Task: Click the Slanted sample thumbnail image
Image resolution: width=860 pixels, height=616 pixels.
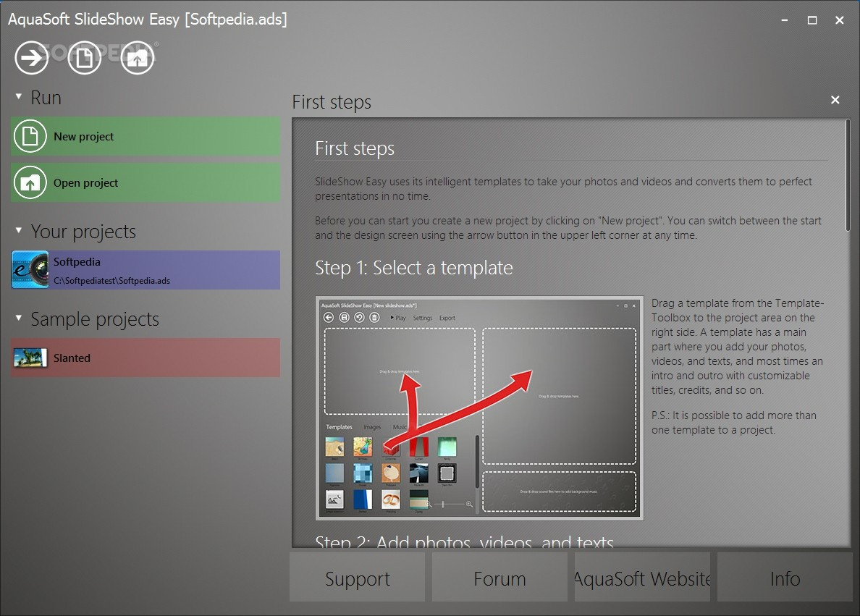Action: (30, 358)
